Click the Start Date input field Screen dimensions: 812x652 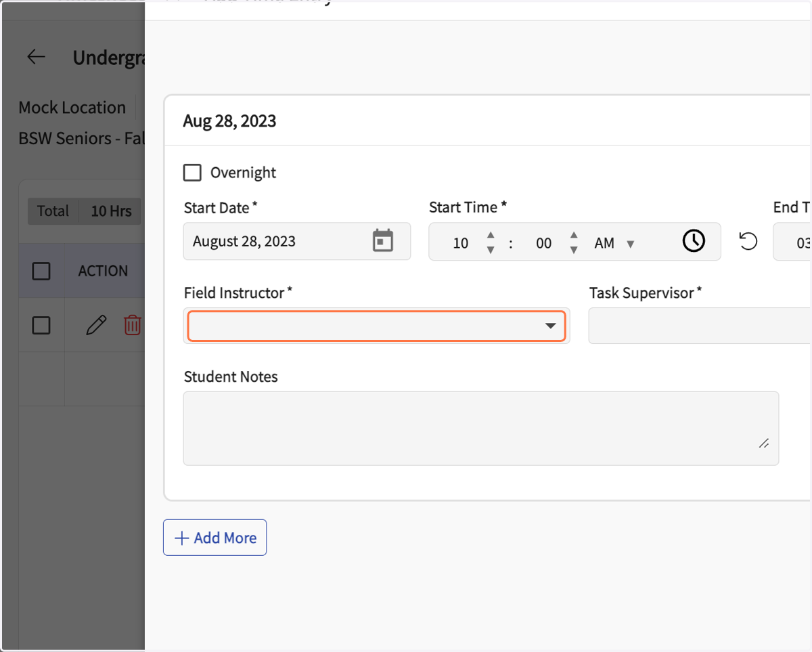pos(297,241)
